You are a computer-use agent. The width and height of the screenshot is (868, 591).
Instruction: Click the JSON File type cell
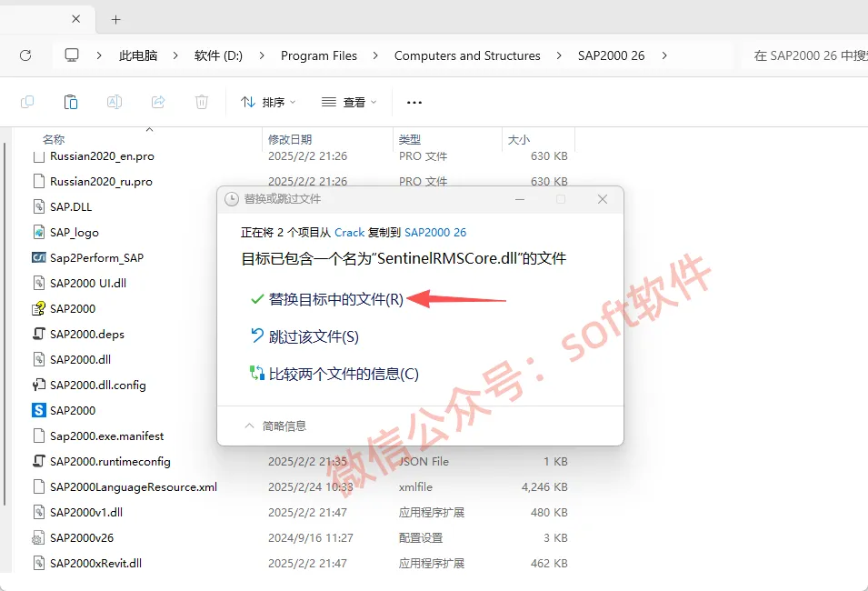pyautogui.click(x=424, y=461)
